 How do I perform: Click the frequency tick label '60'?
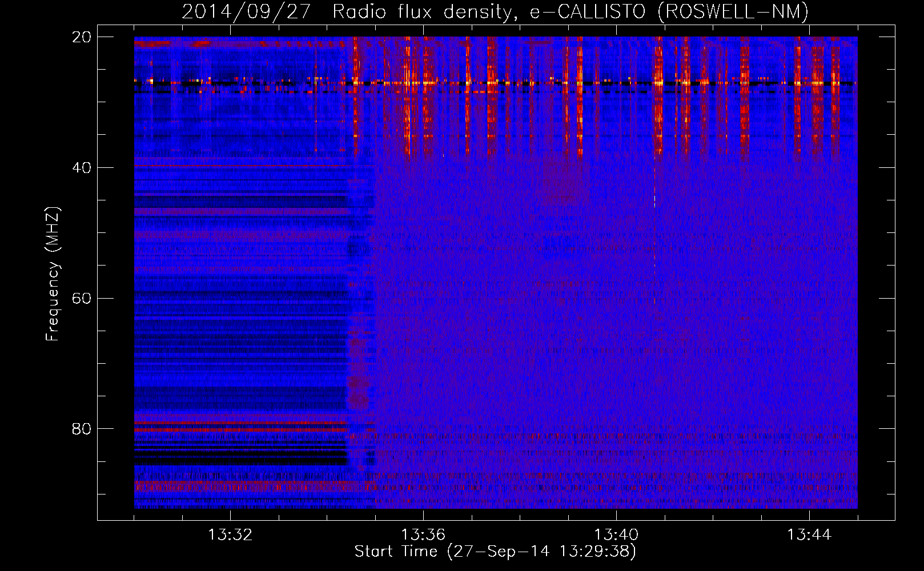tap(81, 299)
